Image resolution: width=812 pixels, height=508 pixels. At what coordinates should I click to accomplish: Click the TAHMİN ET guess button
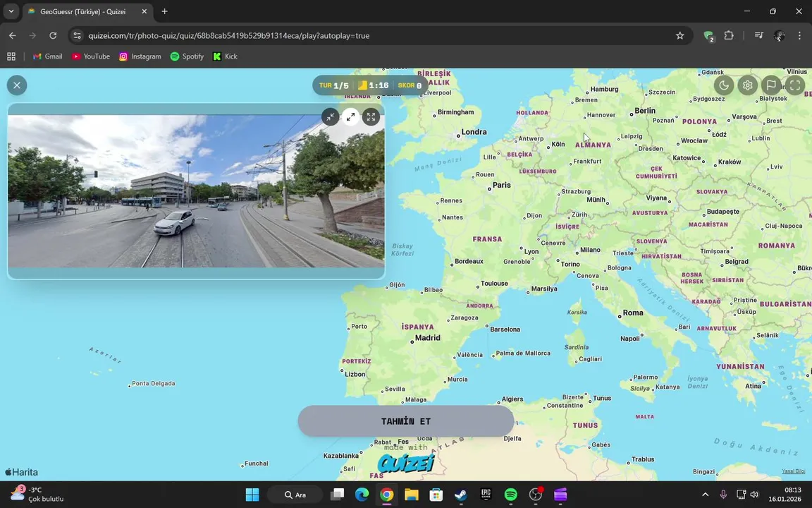(405, 421)
